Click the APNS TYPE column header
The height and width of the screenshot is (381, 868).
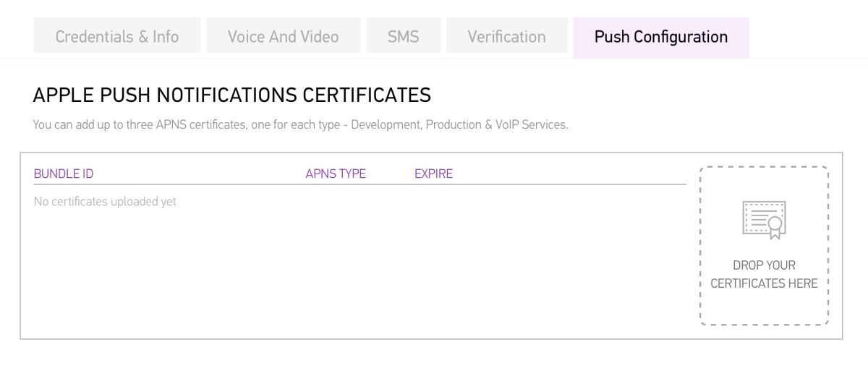[336, 174]
